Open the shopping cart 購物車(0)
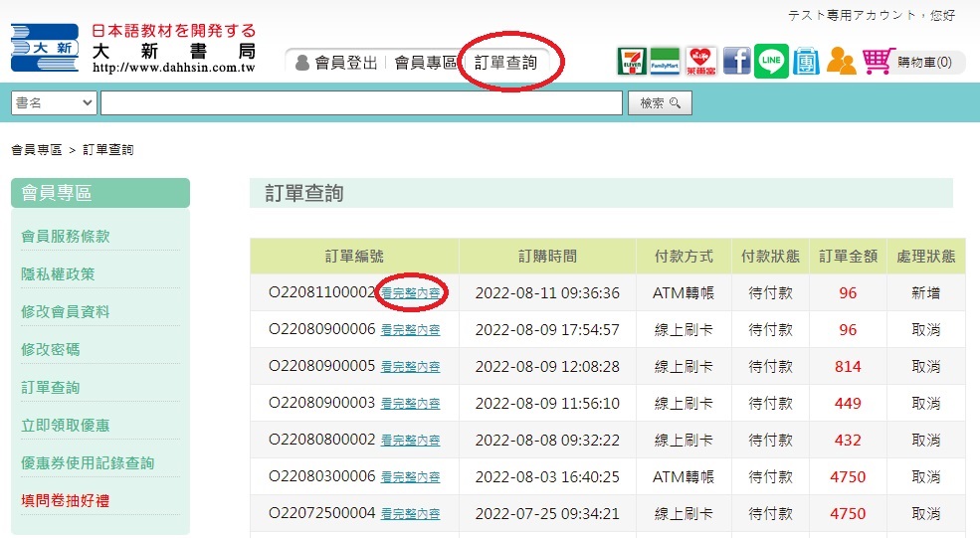 coord(911,63)
